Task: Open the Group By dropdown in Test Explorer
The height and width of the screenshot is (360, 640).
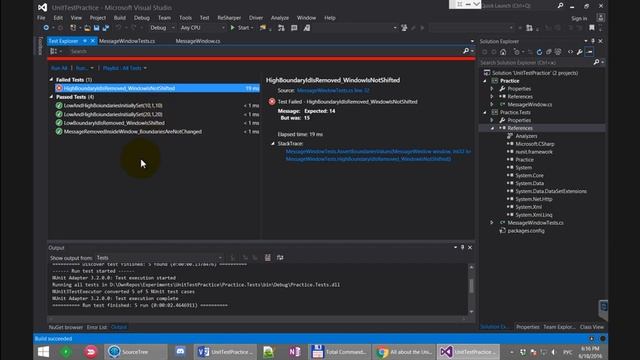Action: click(x=56, y=51)
